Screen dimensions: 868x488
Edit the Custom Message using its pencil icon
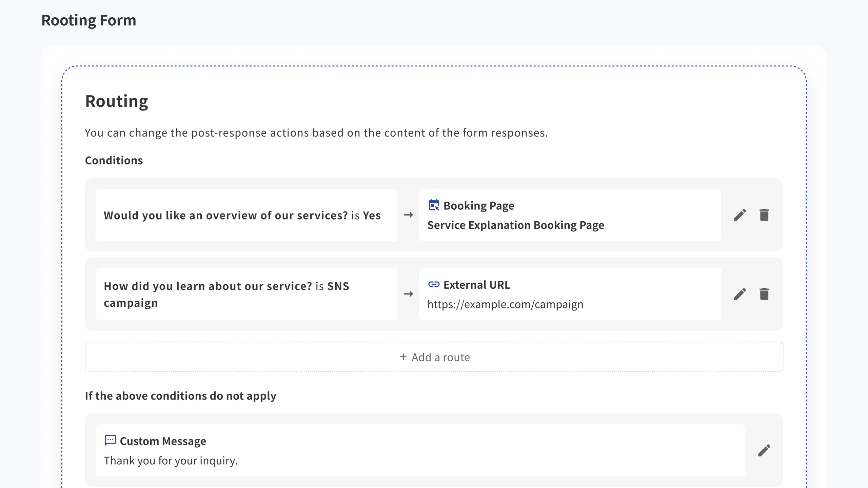click(764, 450)
